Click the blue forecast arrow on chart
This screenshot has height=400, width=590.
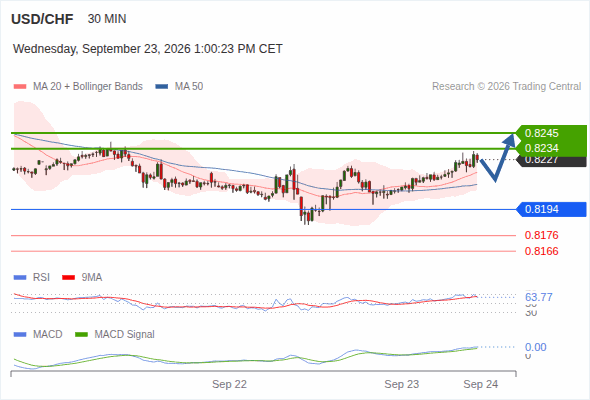(x=497, y=157)
